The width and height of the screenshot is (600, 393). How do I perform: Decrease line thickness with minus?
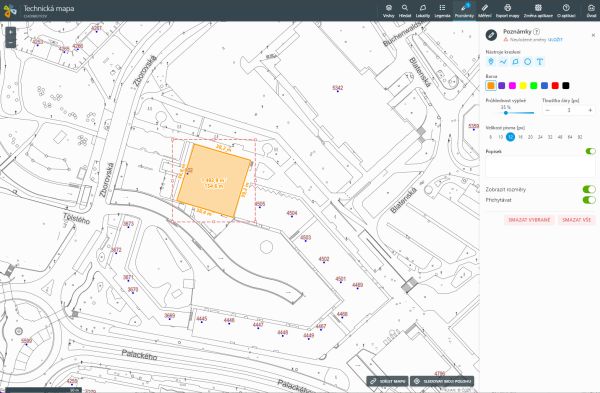[x=548, y=110]
